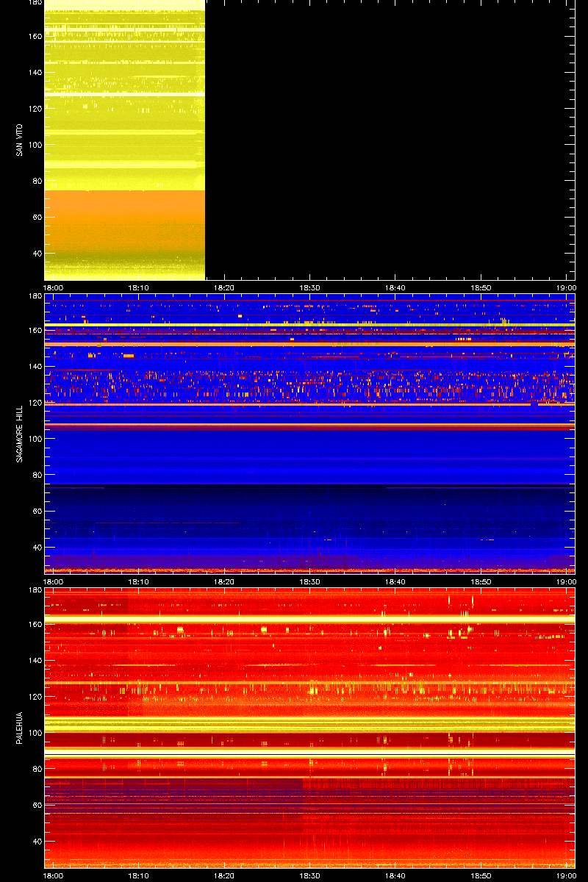Click frequency label 80 on Sagamore Hill axis
Viewport: 588px width, 882px height.
click(x=37, y=474)
